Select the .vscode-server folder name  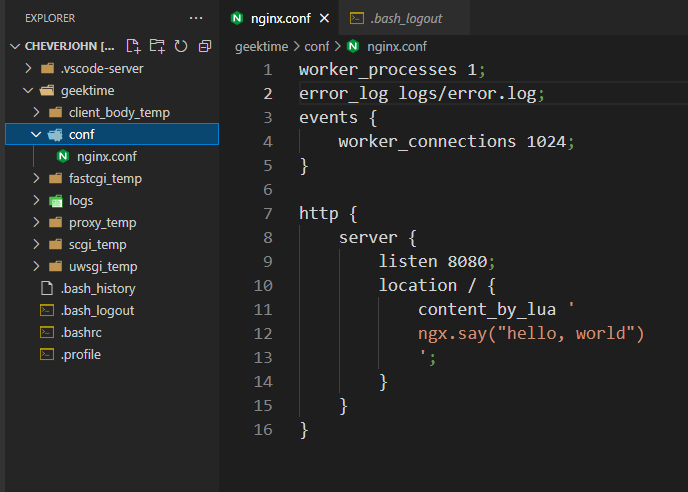click(102, 68)
